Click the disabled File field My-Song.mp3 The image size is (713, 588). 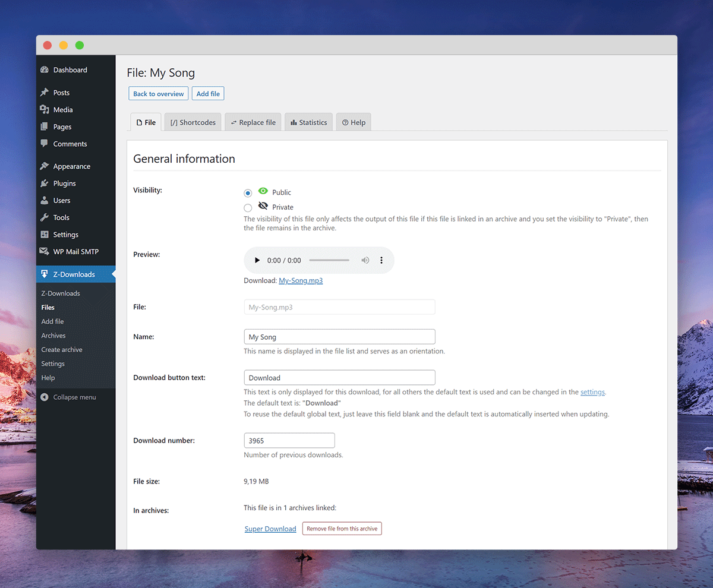[x=340, y=307]
